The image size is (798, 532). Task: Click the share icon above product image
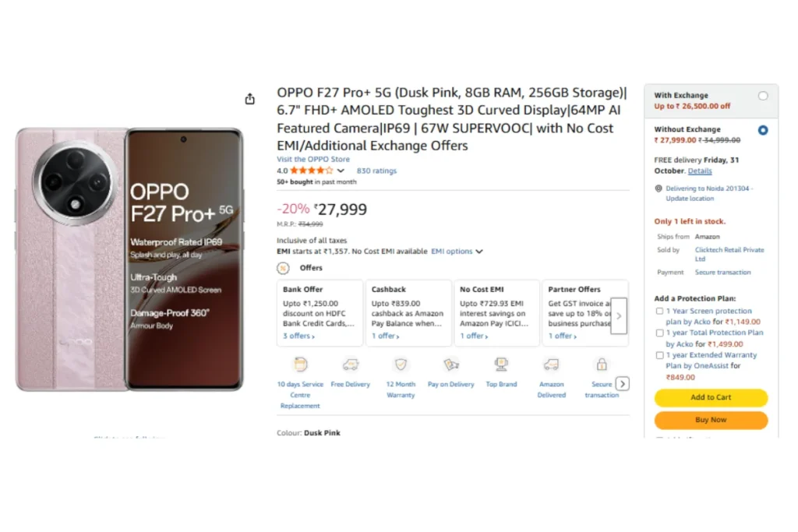click(x=249, y=99)
